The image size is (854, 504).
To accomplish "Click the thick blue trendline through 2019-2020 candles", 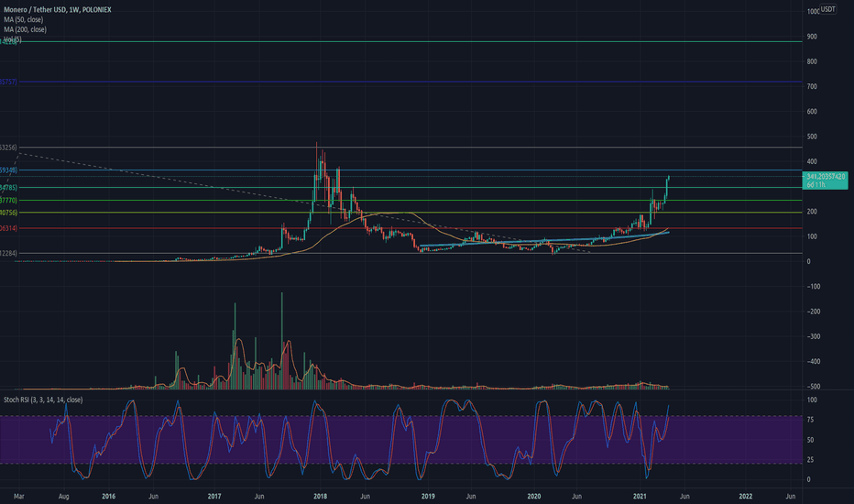I will tap(544, 240).
